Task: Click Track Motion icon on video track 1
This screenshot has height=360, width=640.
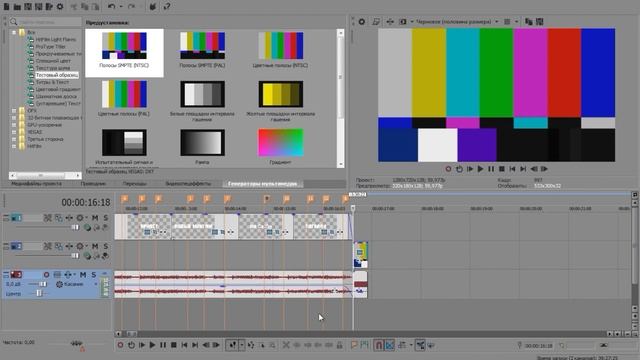Action: (x=58, y=218)
